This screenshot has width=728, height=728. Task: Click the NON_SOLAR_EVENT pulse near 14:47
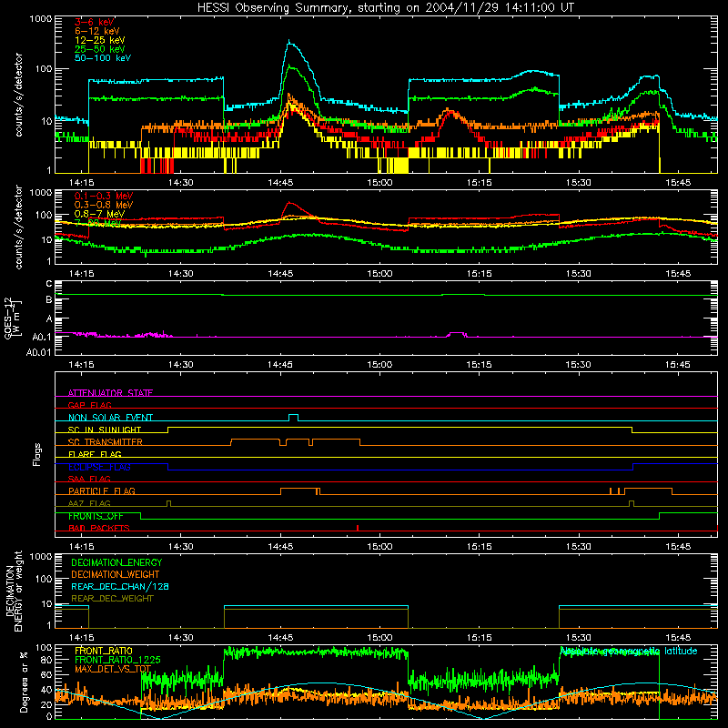293,418
